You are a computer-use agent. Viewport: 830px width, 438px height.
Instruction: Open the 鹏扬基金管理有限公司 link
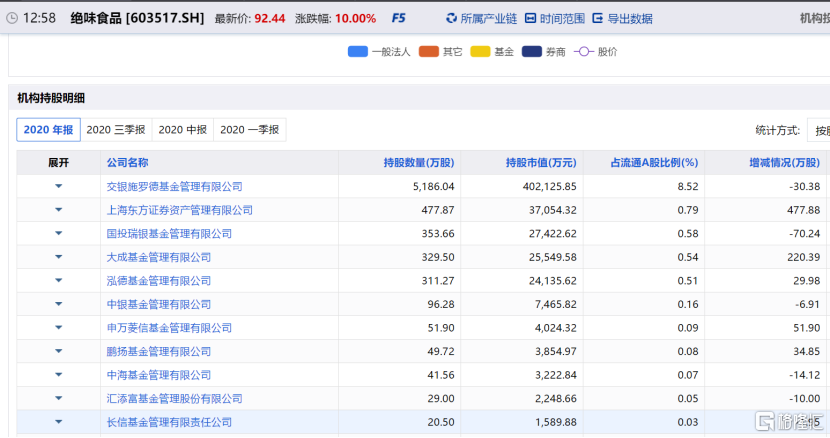pyautogui.click(x=159, y=352)
